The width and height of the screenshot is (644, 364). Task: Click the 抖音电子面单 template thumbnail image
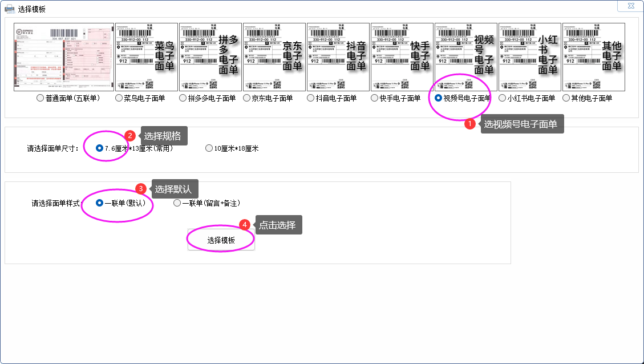click(x=338, y=57)
